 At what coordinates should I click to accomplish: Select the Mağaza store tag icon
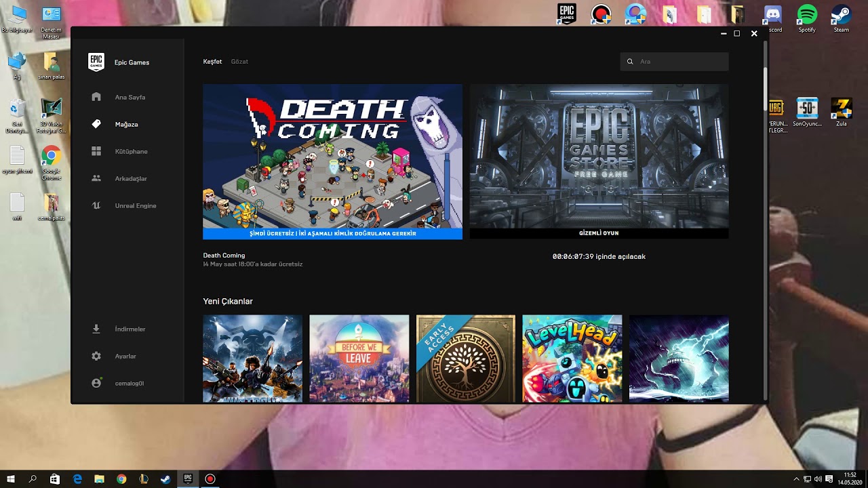(x=96, y=124)
